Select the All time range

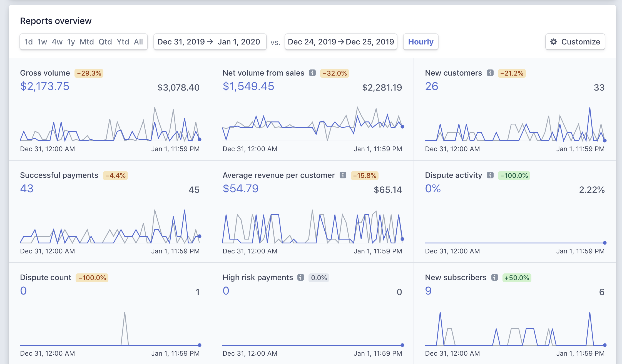pos(138,42)
